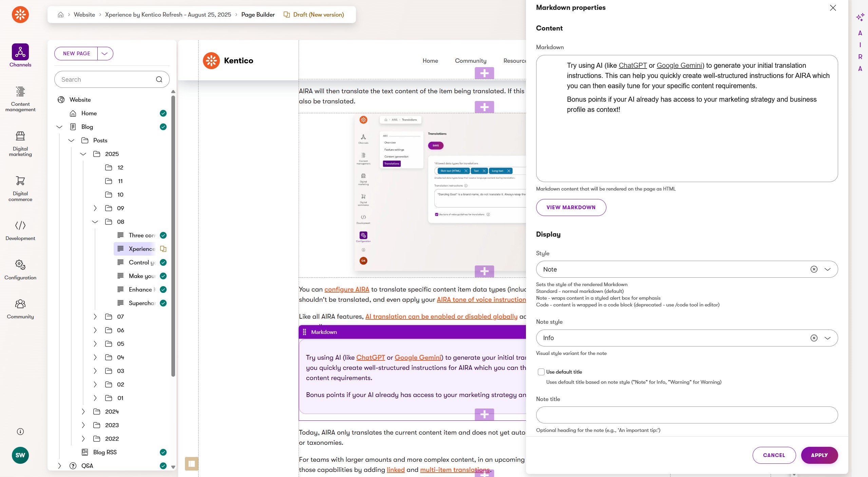
Task: Open the New Page dropdown arrow
Action: pos(105,54)
